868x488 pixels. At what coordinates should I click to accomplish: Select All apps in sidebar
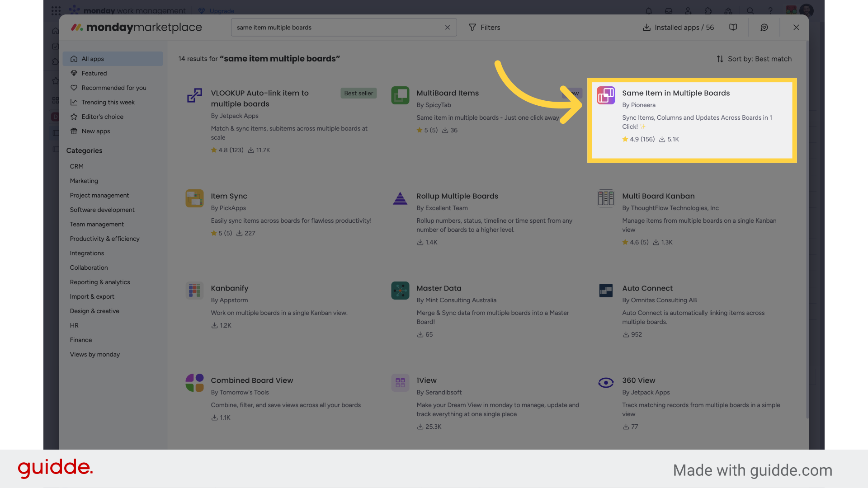(x=113, y=59)
